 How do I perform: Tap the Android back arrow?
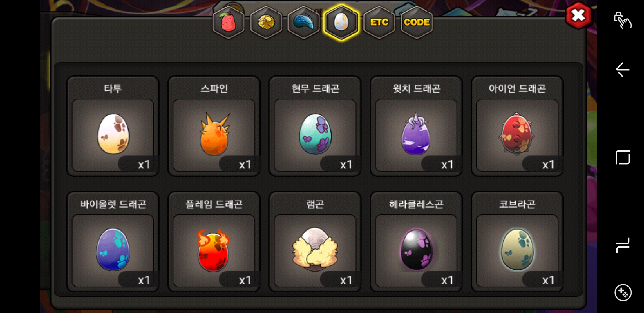[x=623, y=70]
